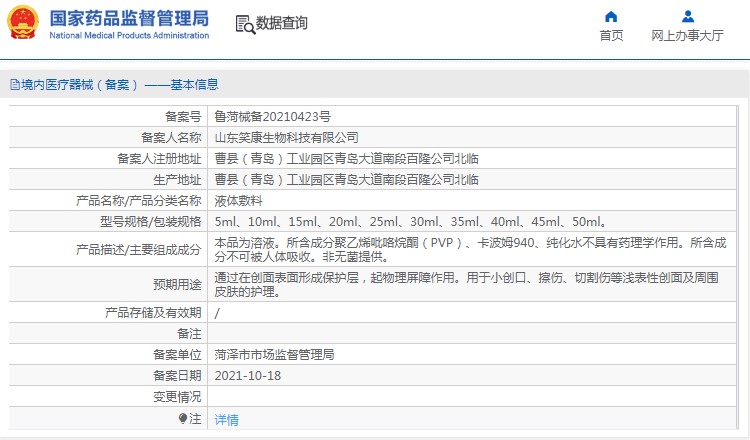750x440 pixels.
Task: Click 数据查询 heading text
Action: 282,23
